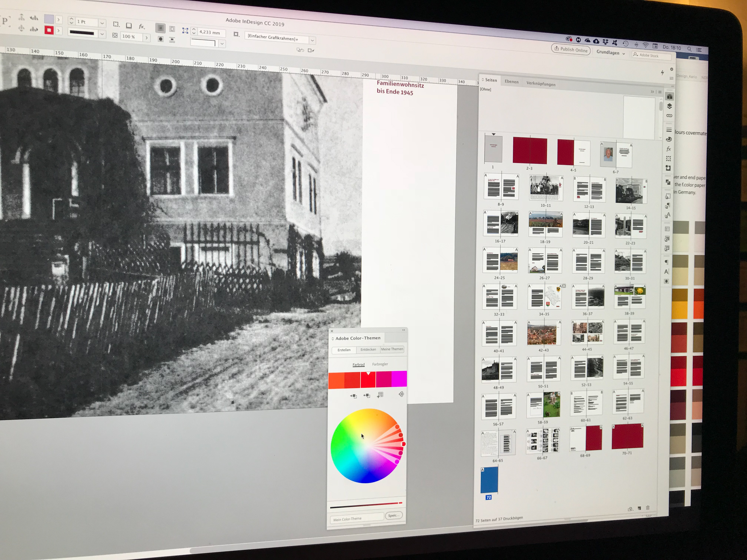Open the Paragraph panel pilcrow icon
The height and width of the screenshot is (560, 747).
667,262
